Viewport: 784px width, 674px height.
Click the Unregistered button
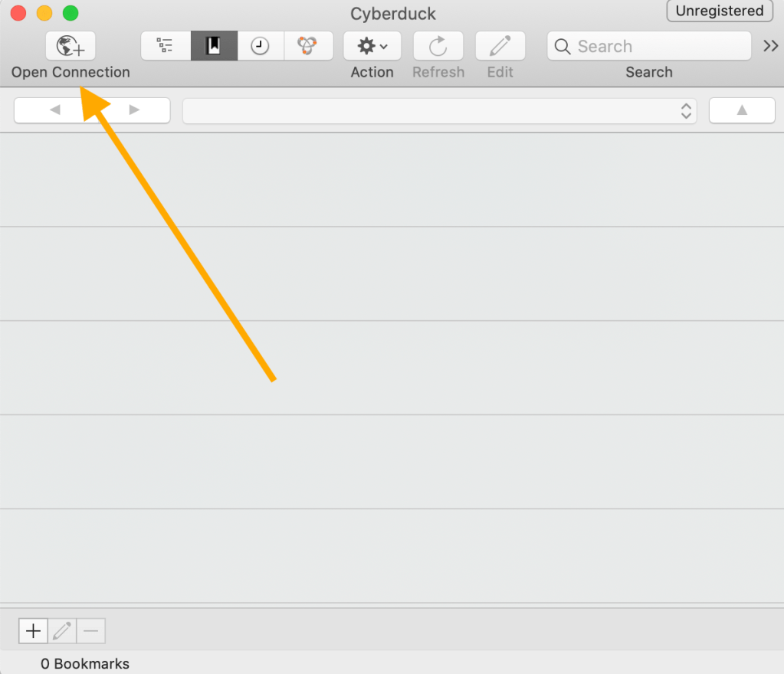click(x=720, y=11)
